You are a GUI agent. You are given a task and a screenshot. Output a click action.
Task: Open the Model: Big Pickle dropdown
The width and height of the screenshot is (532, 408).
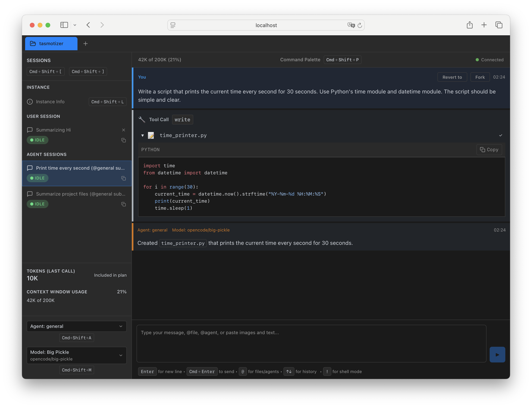77,355
